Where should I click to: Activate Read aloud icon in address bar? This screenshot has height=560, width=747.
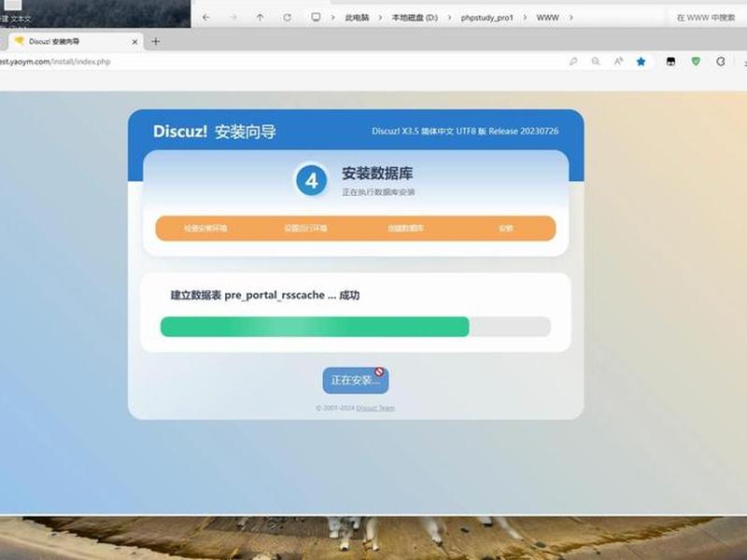coord(618,62)
